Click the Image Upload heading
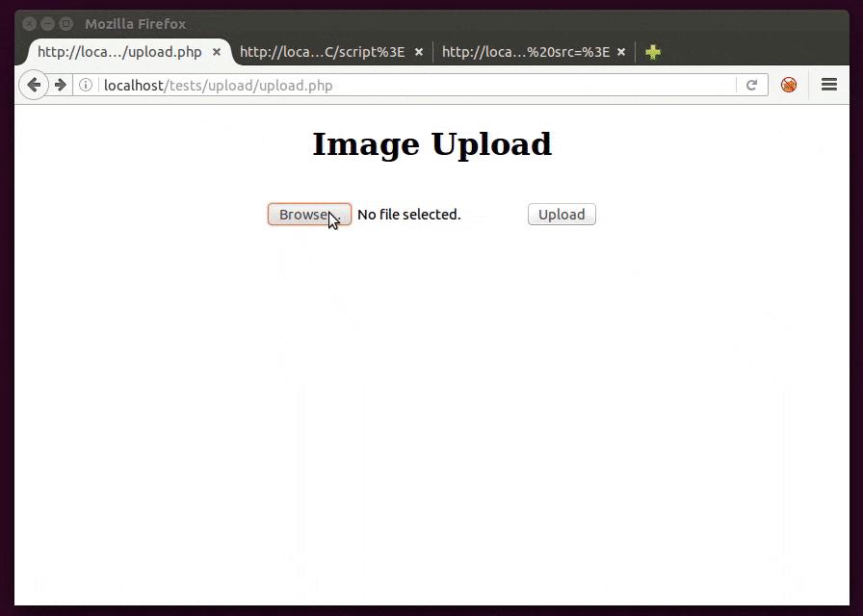The image size is (863, 616). tap(432, 144)
